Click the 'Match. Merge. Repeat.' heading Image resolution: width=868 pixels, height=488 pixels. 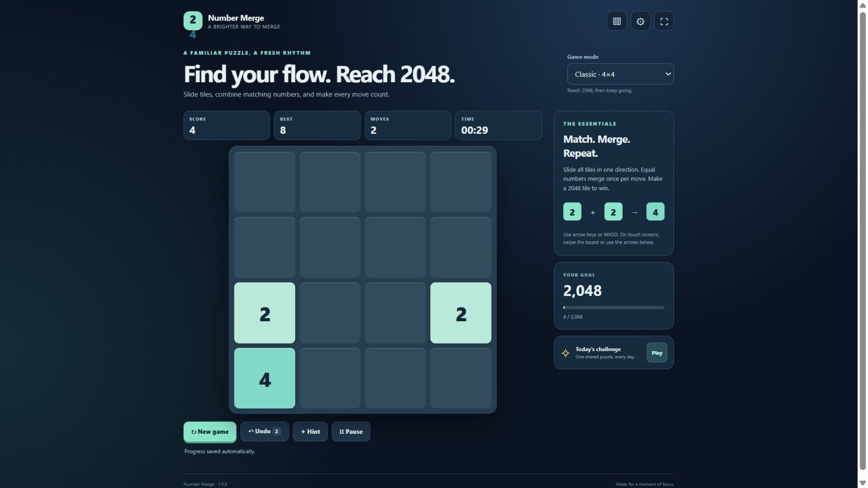click(x=597, y=146)
